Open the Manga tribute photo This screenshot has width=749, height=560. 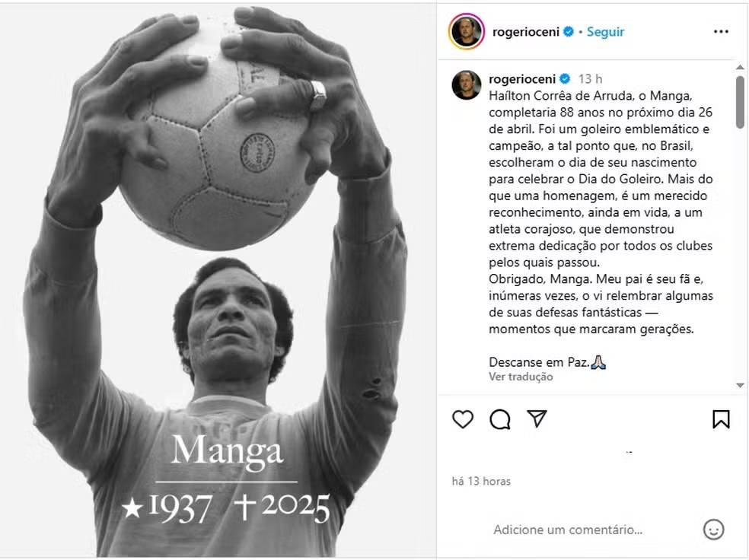(x=218, y=280)
